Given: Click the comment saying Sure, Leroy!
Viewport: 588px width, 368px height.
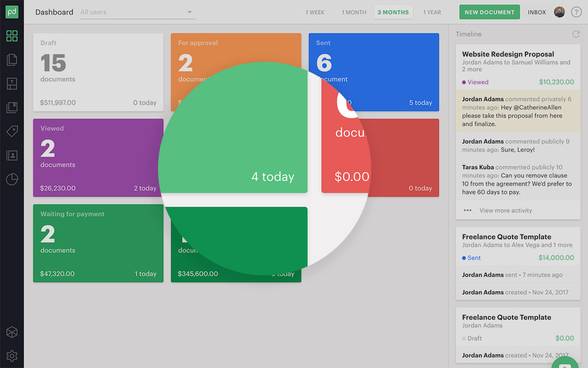Looking at the screenshot, I should 518,145.
